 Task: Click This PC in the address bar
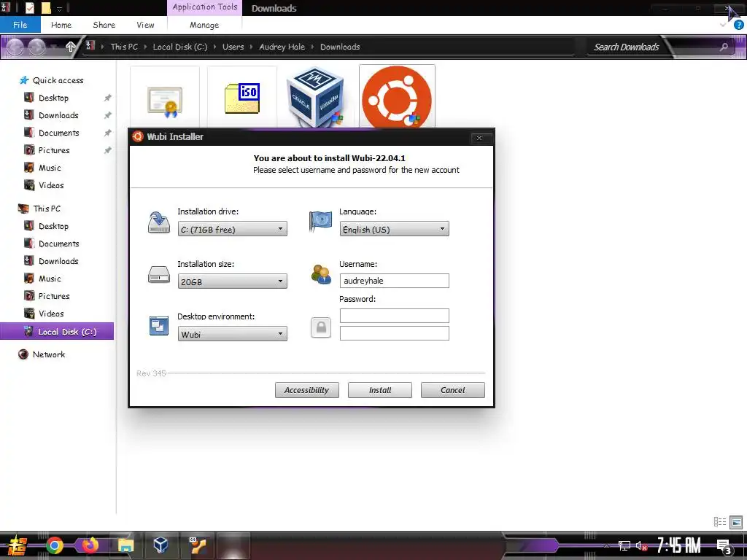point(124,47)
